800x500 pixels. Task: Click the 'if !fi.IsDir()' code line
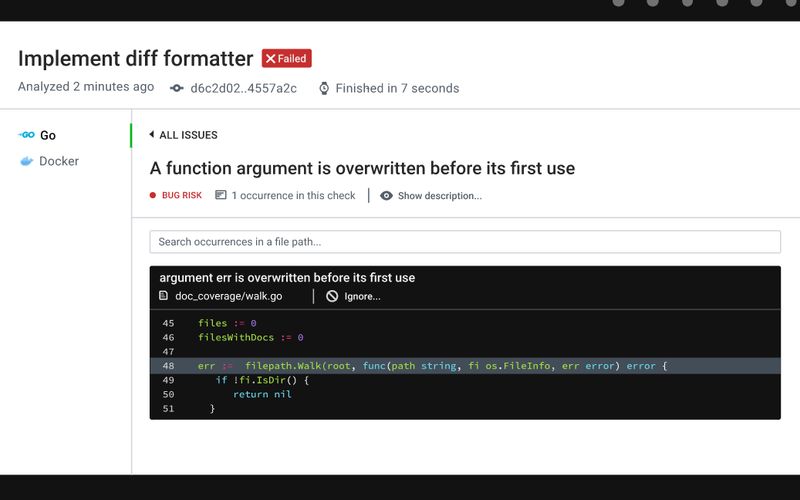[x=262, y=380]
